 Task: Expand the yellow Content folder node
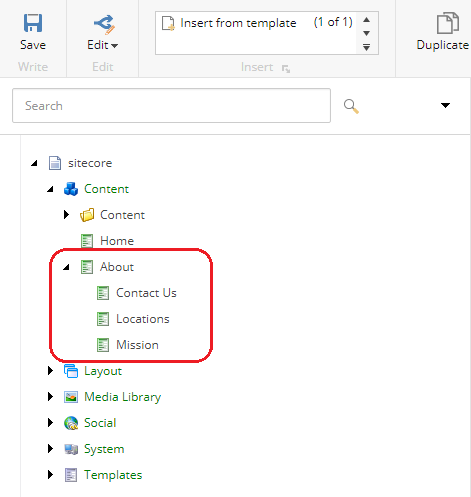tap(66, 215)
